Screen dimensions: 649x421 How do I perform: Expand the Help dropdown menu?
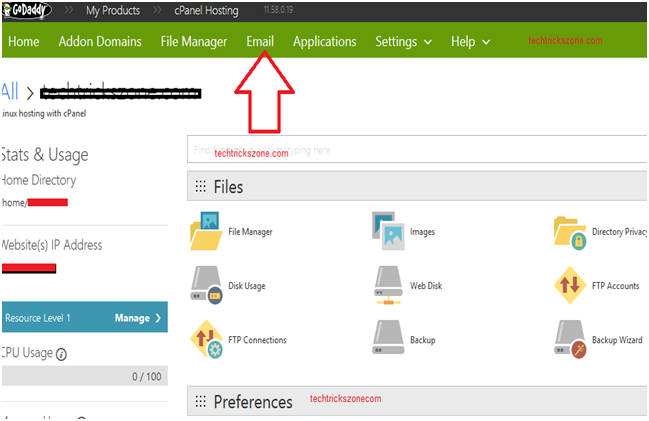(470, 42)
